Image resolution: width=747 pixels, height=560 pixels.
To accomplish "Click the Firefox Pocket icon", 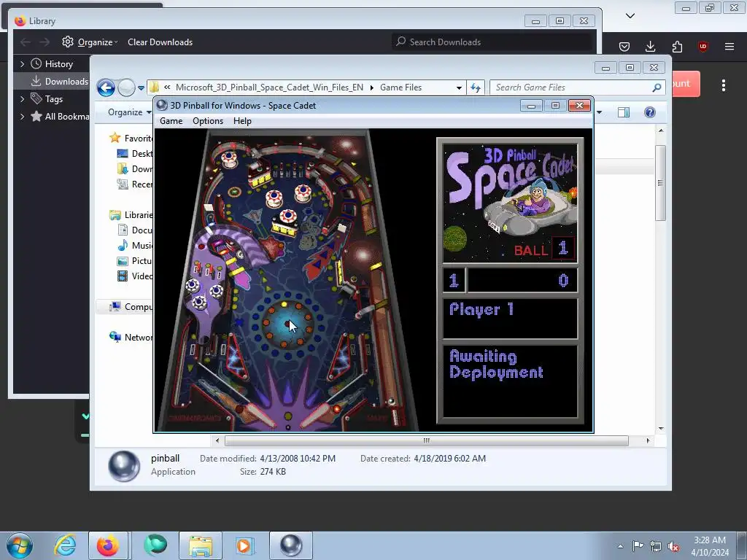I will click(x=624, y=46).
